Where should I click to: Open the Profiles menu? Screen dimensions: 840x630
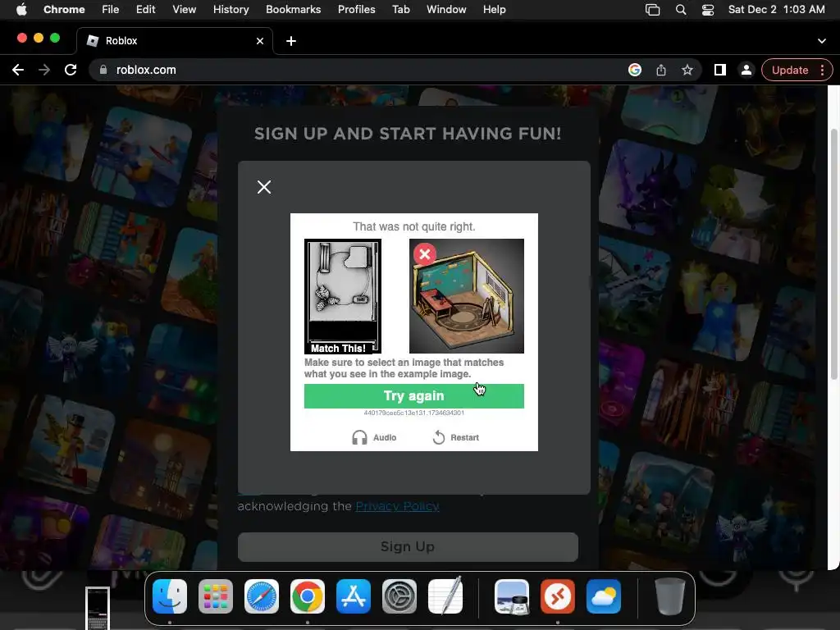[x=356, y=10]
